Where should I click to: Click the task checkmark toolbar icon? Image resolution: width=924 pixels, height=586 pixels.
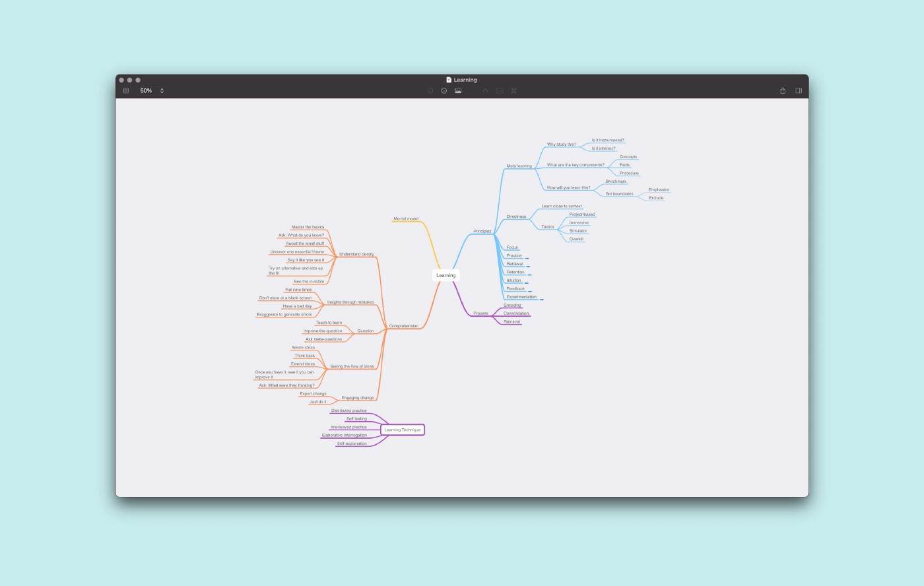coord(430,90)
